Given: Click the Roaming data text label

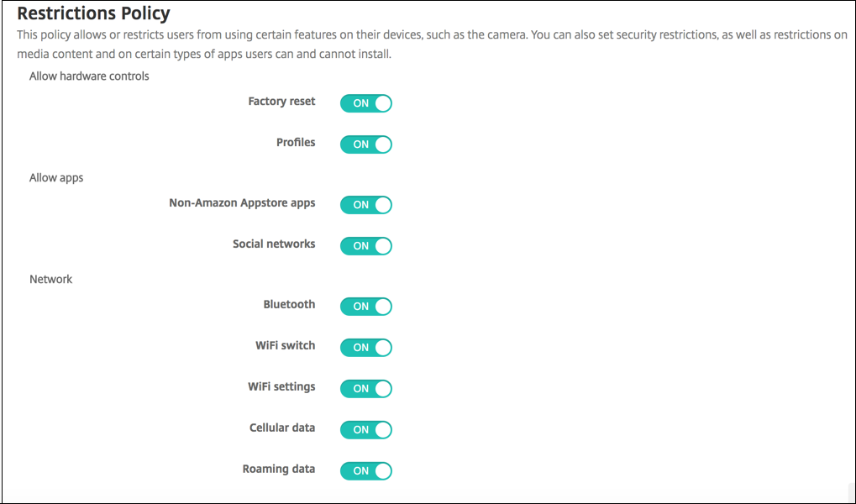Looking at the screenshot, I should click(x=279, y=470).
